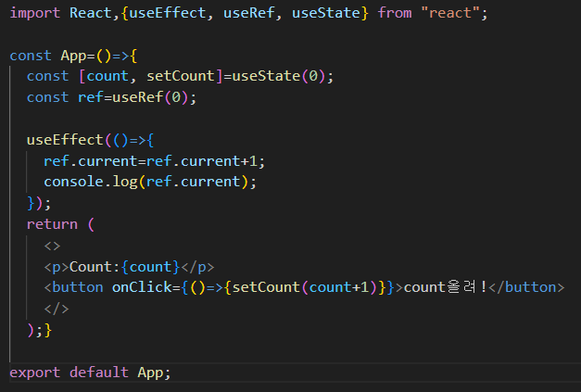Click the 'useEffect(()=>{' call line
581x392 pixels.
coord(90,140)
